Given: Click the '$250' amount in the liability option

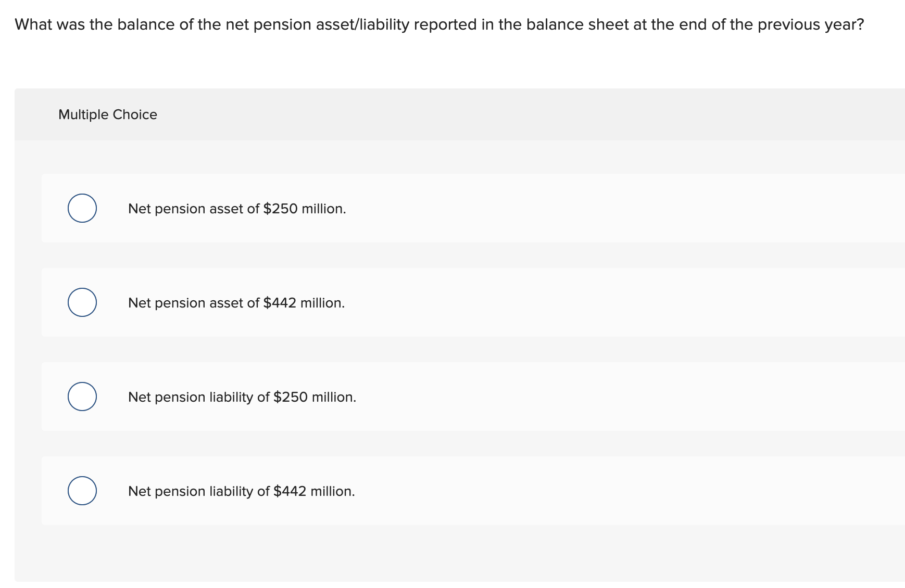Looking at the screenshot, I should click(x=291, y=397).
